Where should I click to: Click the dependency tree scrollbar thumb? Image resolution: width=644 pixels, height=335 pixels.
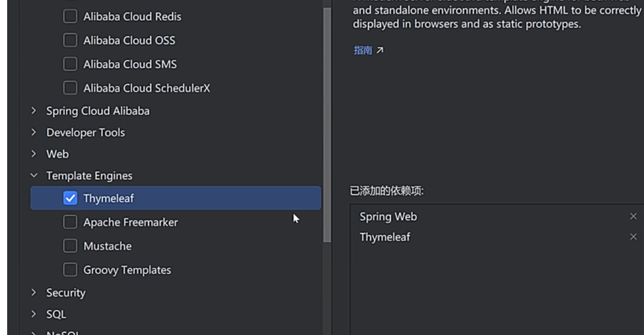[x=327, y=126]
